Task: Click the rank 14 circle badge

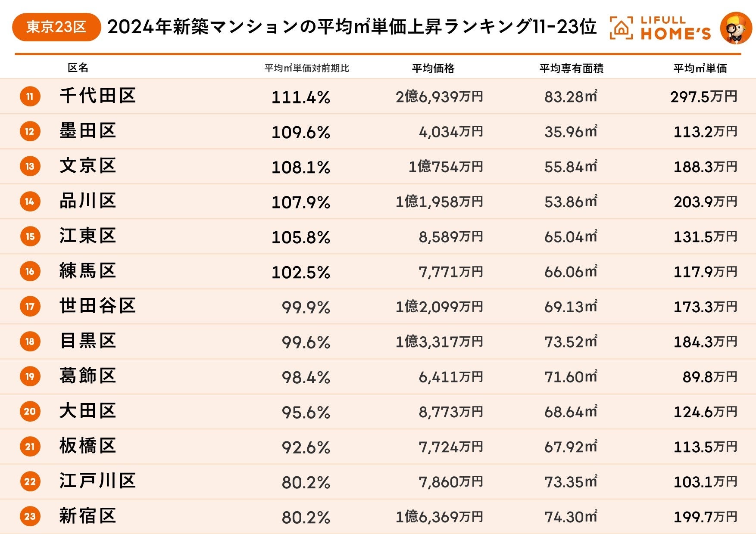Action: click(x=30, y=201)
